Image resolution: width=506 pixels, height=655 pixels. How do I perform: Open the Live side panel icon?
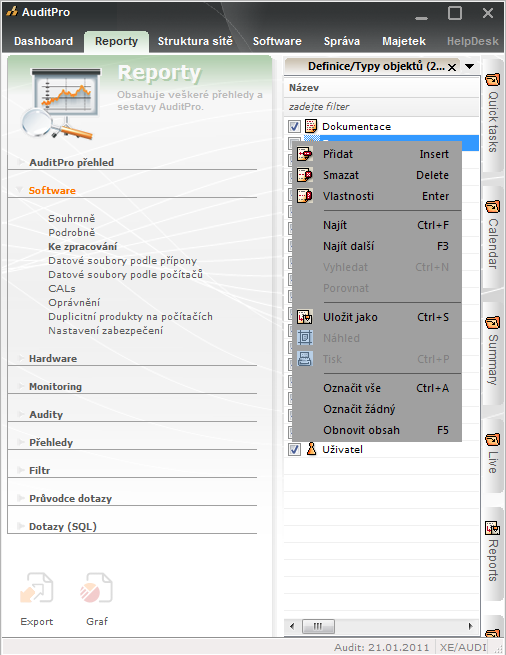493,439
